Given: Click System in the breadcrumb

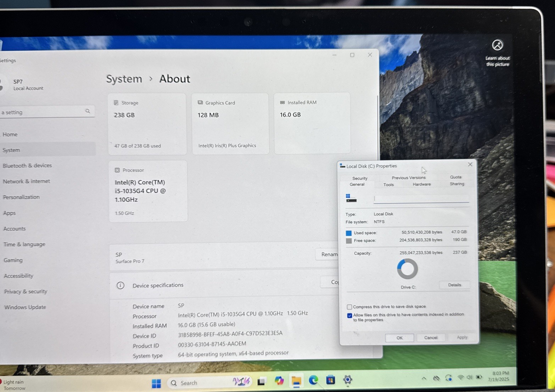Looking at the screenshot, I should (124, 79).
